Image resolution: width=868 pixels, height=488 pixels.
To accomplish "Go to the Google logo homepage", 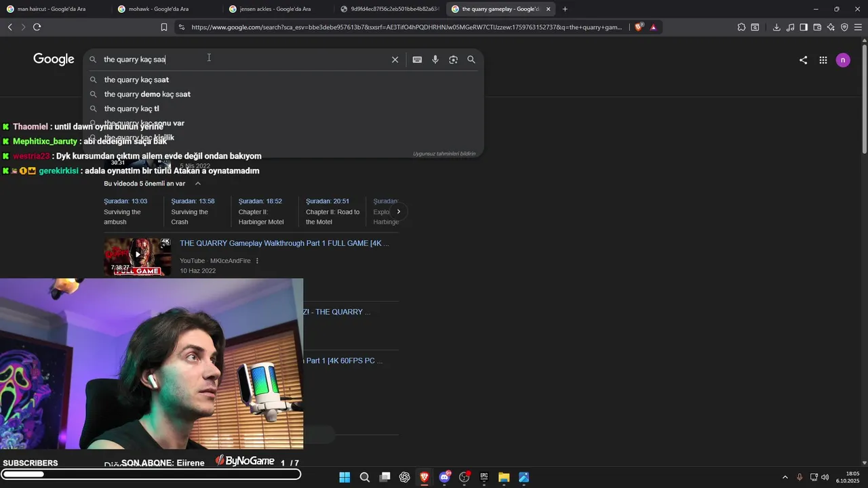I will point(54,60).
